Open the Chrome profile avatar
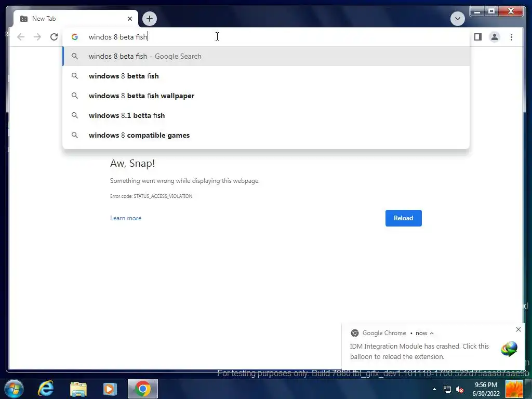Viewport: 532px width, 399px height. (x=495, y=37)
